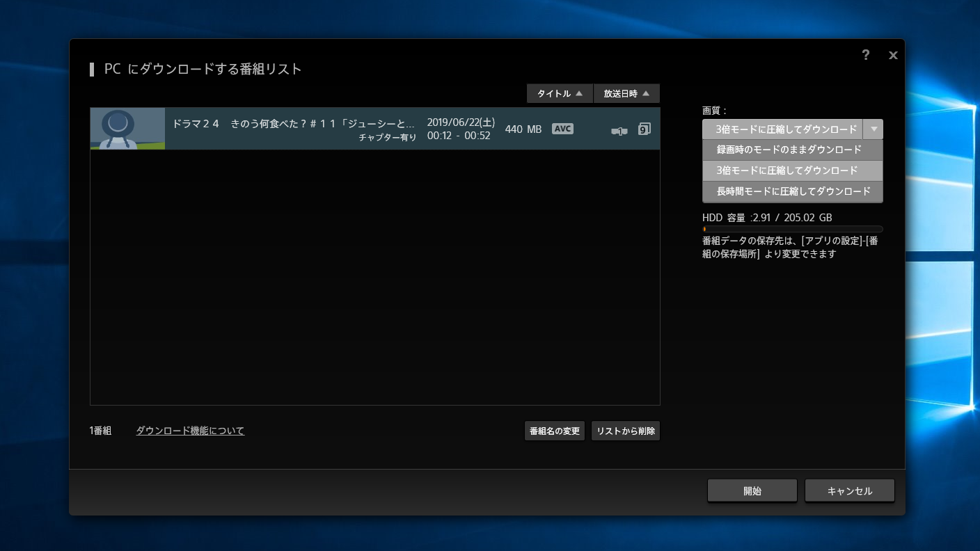Sort list by 放送日時 column
The height and width of the screenshot is (551, 980).
(x=626, y=93)
